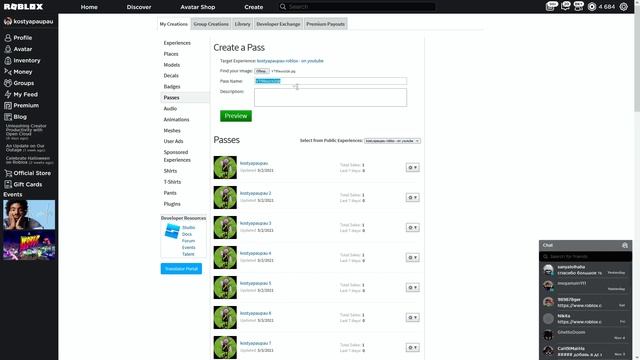Open the first chat conversation avatar
Viewport: 640px width, 360px height.
[x=548, y=270]
